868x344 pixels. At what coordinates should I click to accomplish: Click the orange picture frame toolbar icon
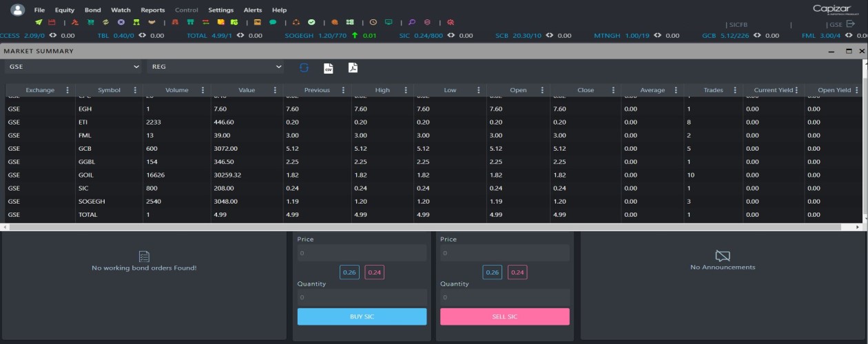[x=257, y=22]
